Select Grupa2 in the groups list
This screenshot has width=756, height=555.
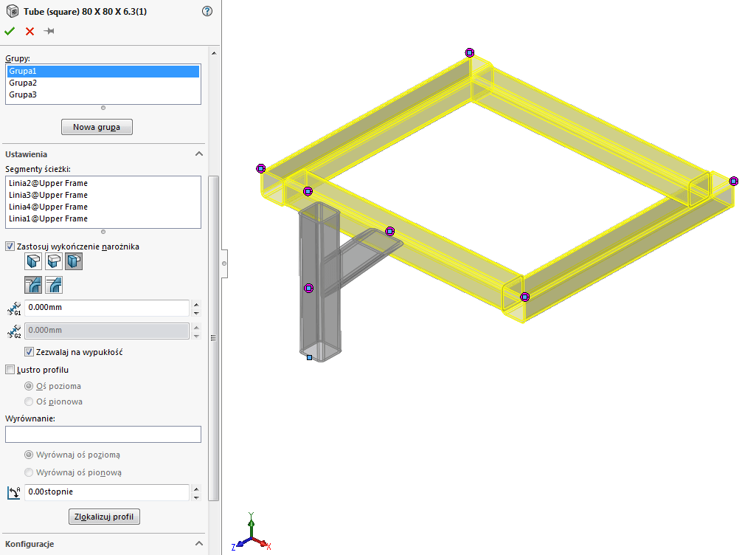pos(23,83)
